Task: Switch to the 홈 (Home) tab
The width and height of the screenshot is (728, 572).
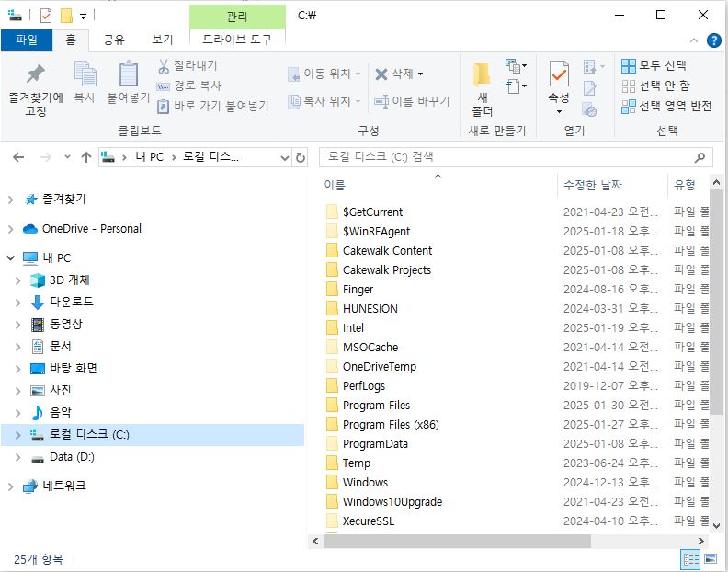Action: [x=71, y=40]
